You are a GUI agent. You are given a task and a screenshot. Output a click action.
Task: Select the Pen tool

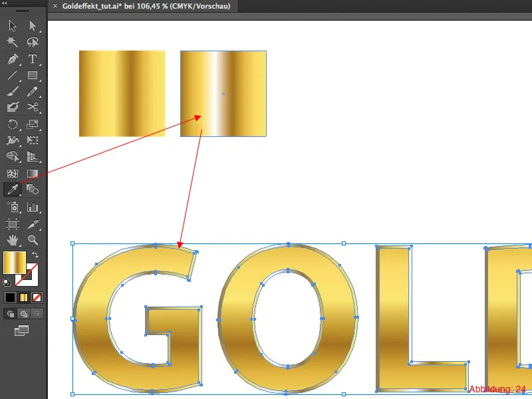[13, 59]
